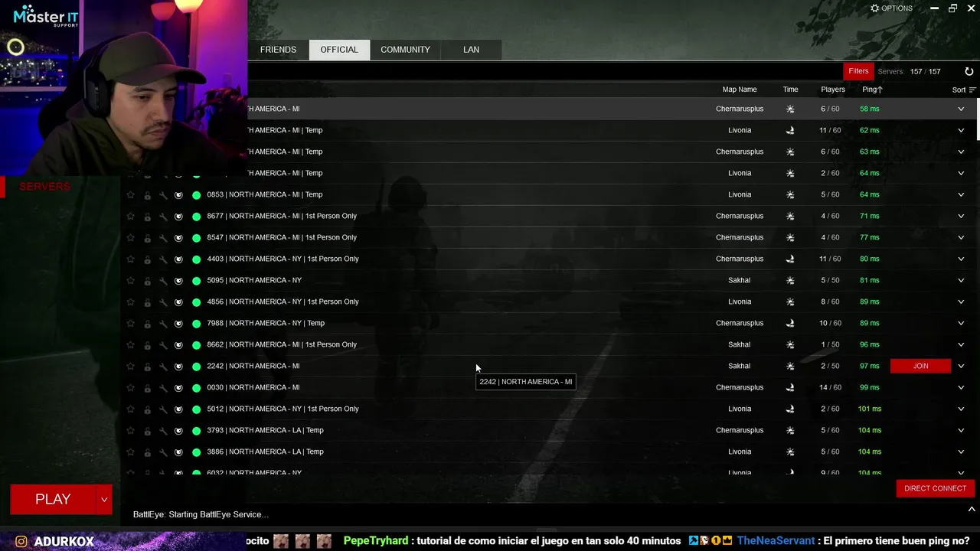Click the wrench icon for server 7988
The width and height of the screenshot is (980, 551).
coord(163,324)
